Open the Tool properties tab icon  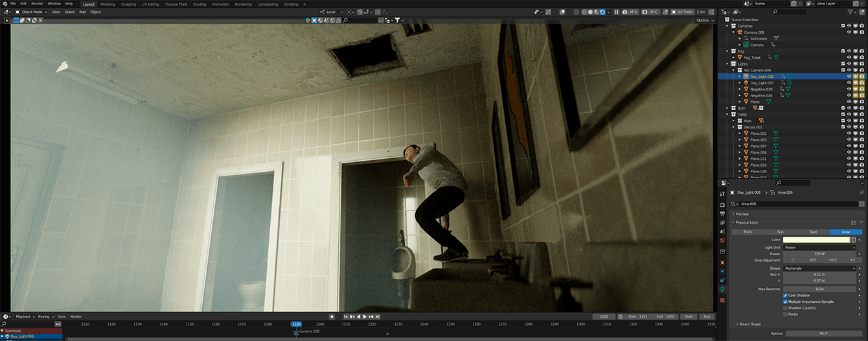tap(722, 193)
